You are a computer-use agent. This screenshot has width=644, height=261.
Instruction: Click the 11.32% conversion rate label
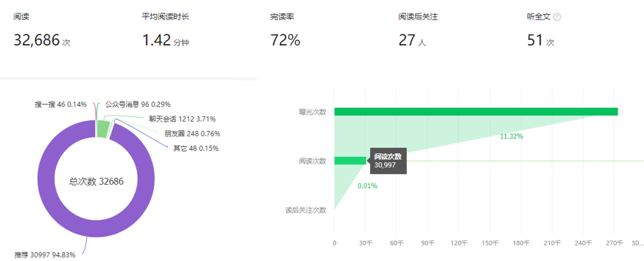tap(511, 137)
